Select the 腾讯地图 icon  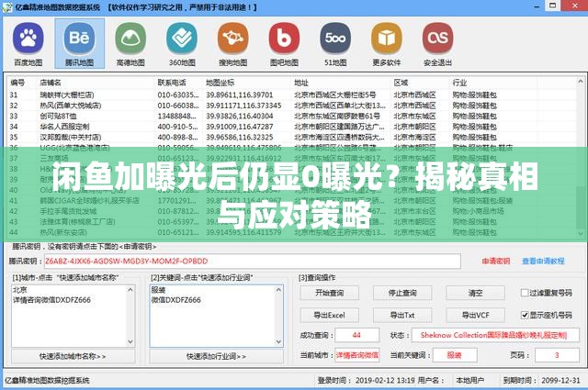pos(80,44)
